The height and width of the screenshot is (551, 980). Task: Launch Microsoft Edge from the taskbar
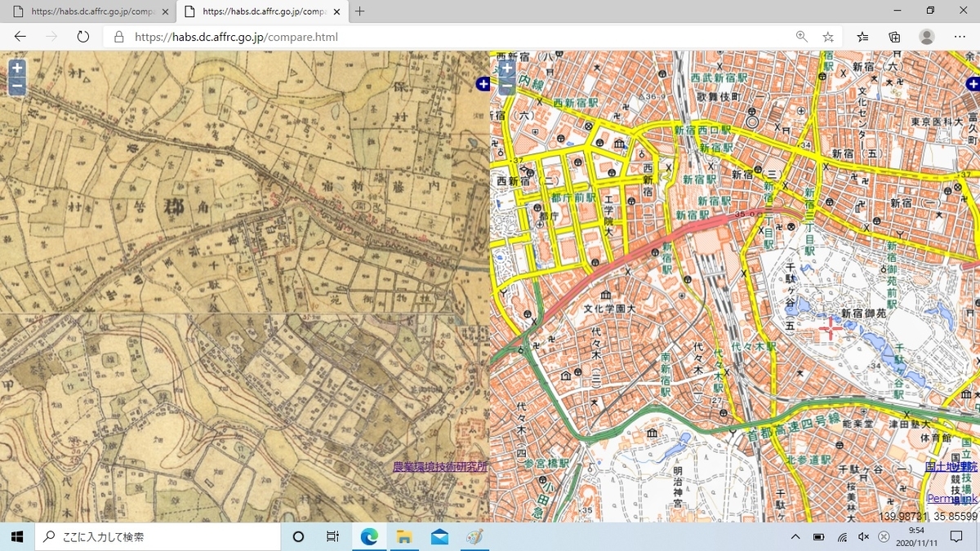tap(369, 536)
